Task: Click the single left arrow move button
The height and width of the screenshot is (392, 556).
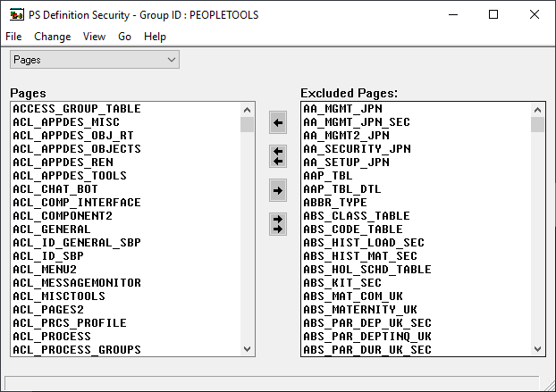Action: coord(278,122)
